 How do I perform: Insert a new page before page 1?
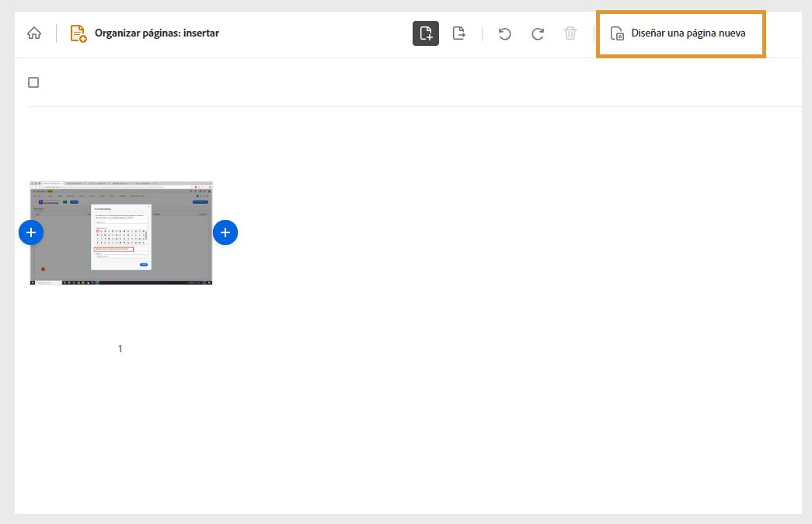point(31,232)
